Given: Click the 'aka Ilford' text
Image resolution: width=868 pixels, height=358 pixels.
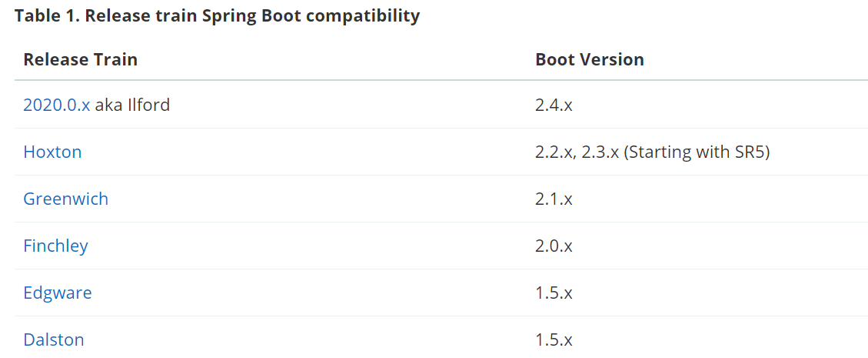Looking at the screenshot, I should tap(132, 105).
